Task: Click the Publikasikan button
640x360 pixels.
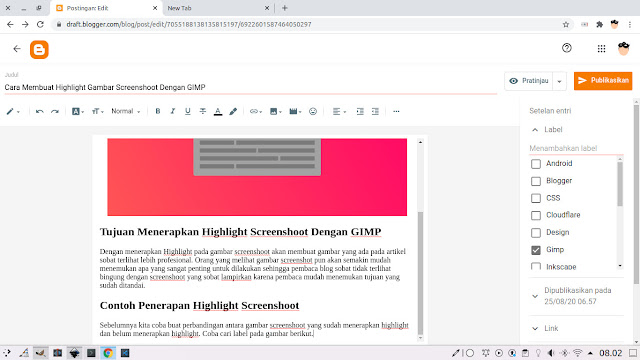Action: 603,81
